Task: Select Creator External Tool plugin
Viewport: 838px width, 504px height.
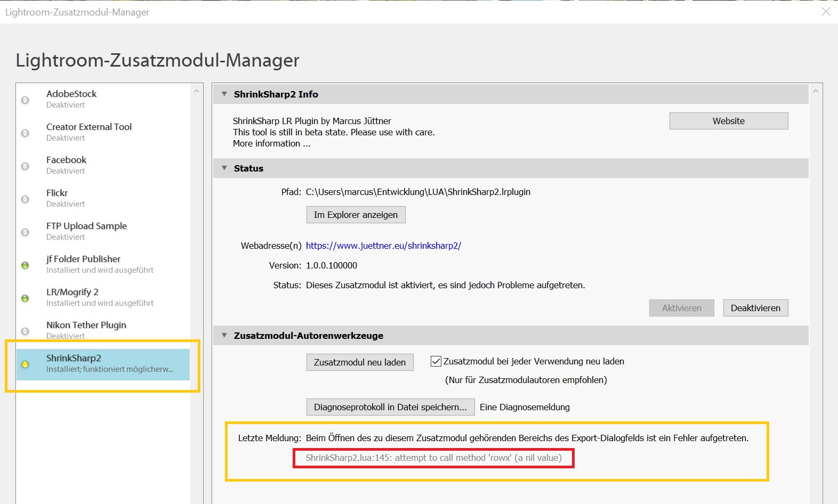Action: pyautogui.click(x=103, y=132)
